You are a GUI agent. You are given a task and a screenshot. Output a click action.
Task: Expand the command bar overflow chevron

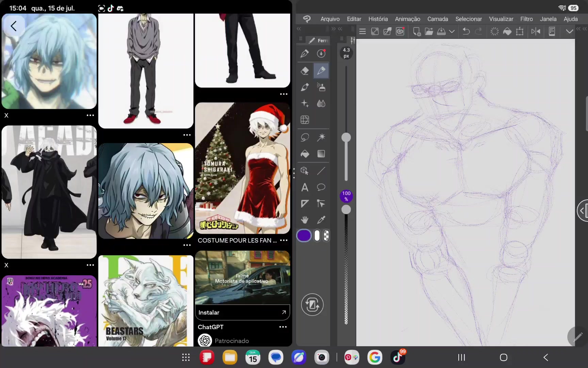coord(569,32)
